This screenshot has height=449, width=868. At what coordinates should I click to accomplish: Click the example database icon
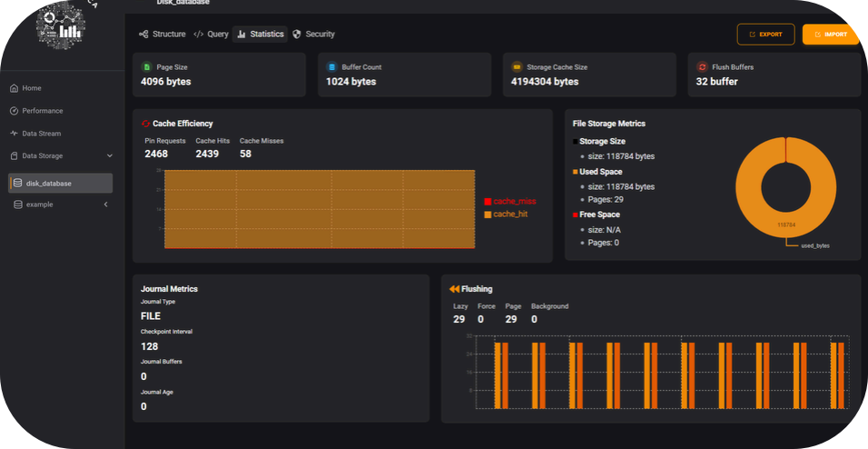pos(18,205)
